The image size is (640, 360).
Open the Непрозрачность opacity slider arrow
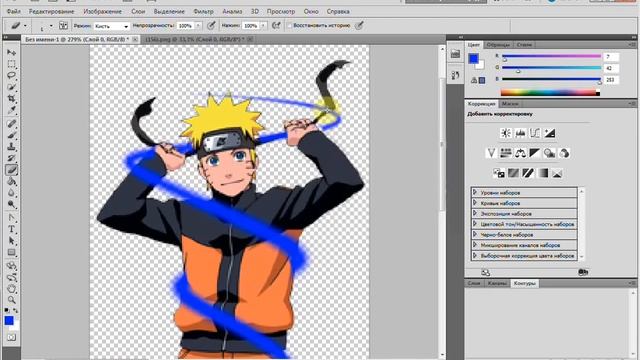coord(198,26)
